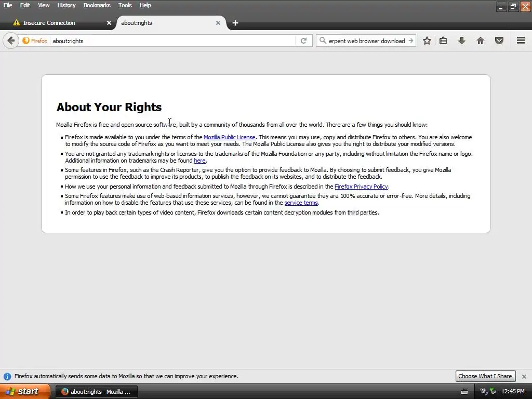Click the search box with browser download text
Screen dimensions: 532x399
[366, 41]
